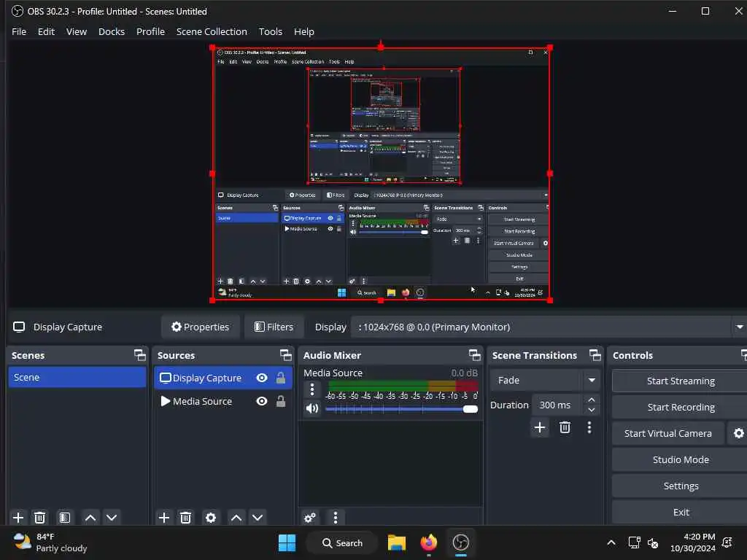Undock the Audio Mixer panel
This screenshot has height=560, width=747.
pyautogui.click(x=474, y=355)
